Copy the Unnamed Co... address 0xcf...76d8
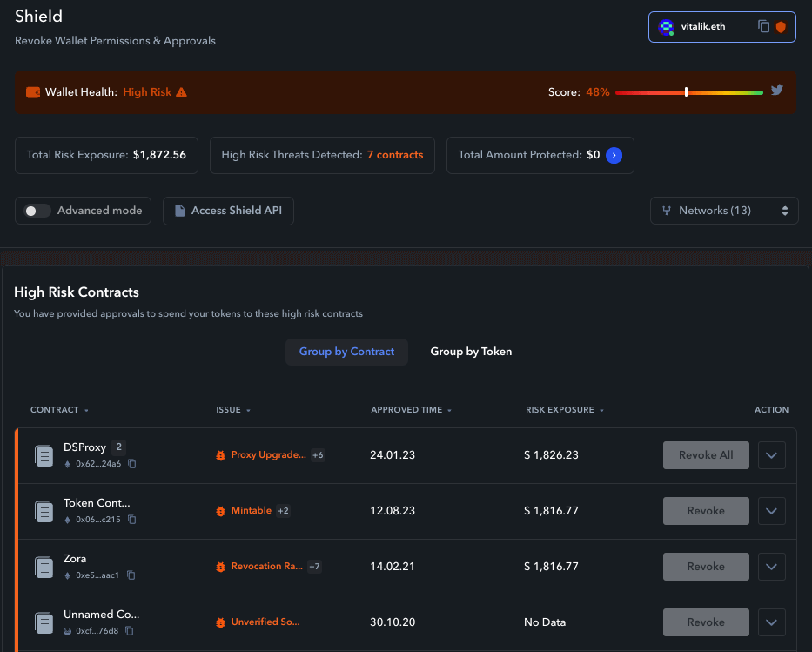This screenshot has height=652, width=812. 130,631
